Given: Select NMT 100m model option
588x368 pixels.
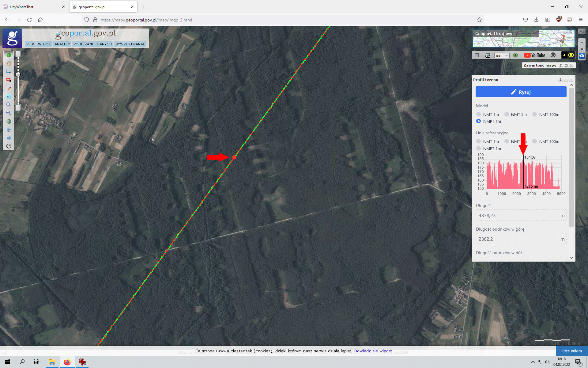Looking at the screenshot, I should 534,114.
